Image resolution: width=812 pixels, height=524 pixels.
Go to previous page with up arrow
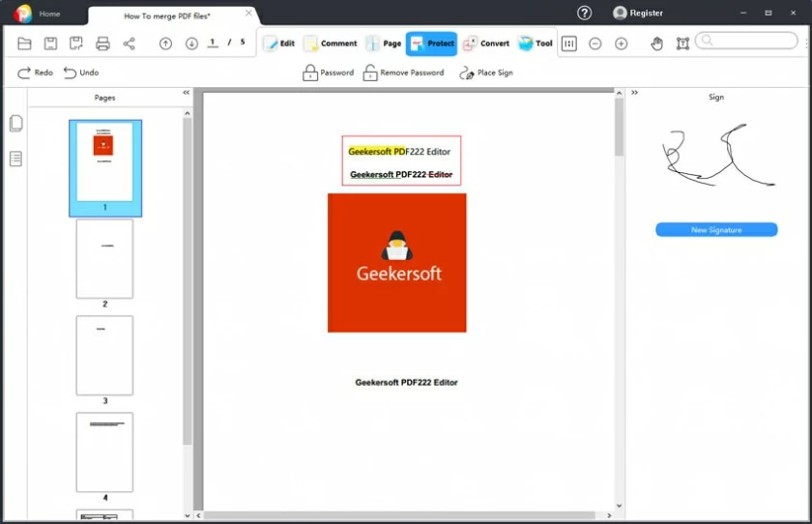pyautogui.click(x=165, y=44)
